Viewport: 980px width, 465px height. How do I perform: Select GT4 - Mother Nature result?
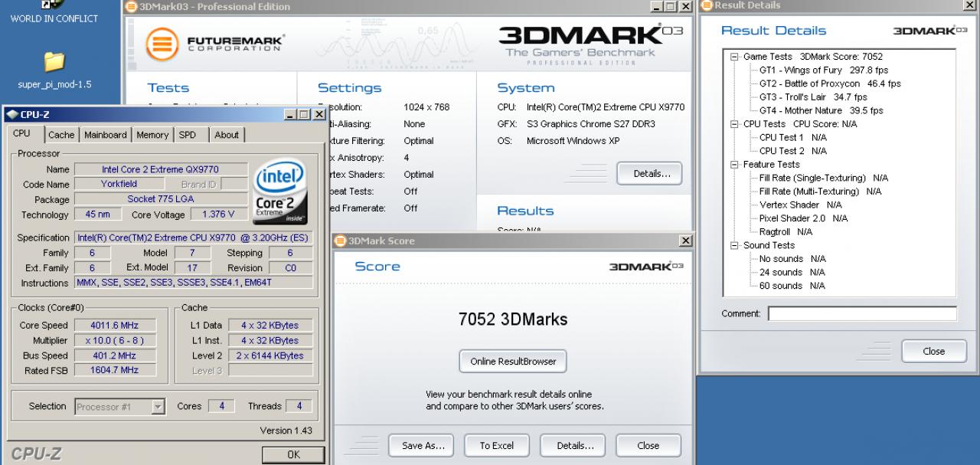click(x=821, y=110)
